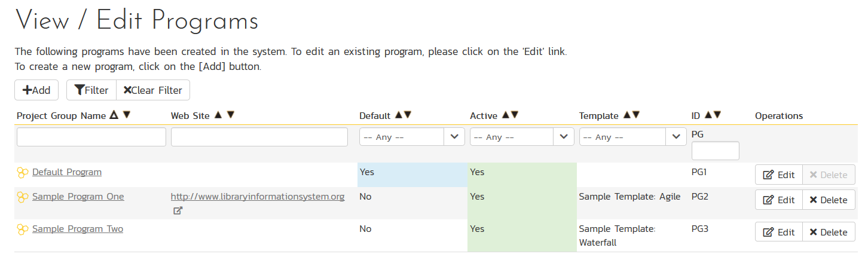
Task: Open external link icon for Sample Program One
Action: [x=178, y=210]
